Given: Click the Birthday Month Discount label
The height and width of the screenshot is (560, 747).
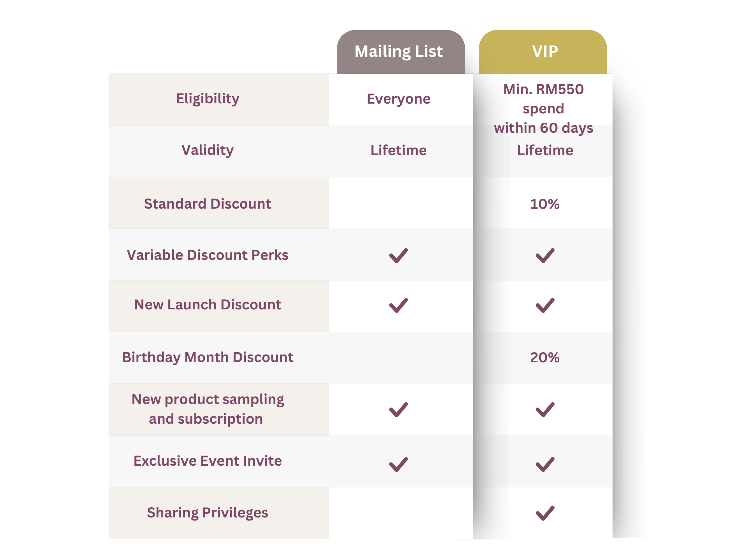Looking at the screenshot, I should point(207,358).
